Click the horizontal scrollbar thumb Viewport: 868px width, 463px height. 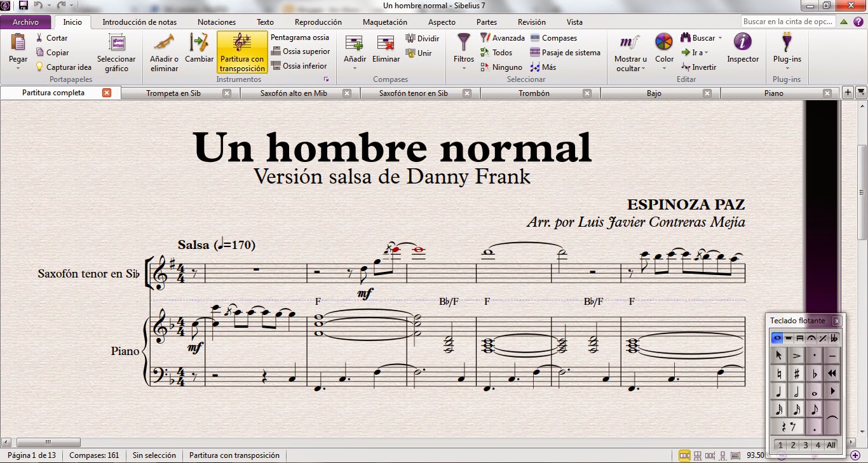tap(48, 442)
